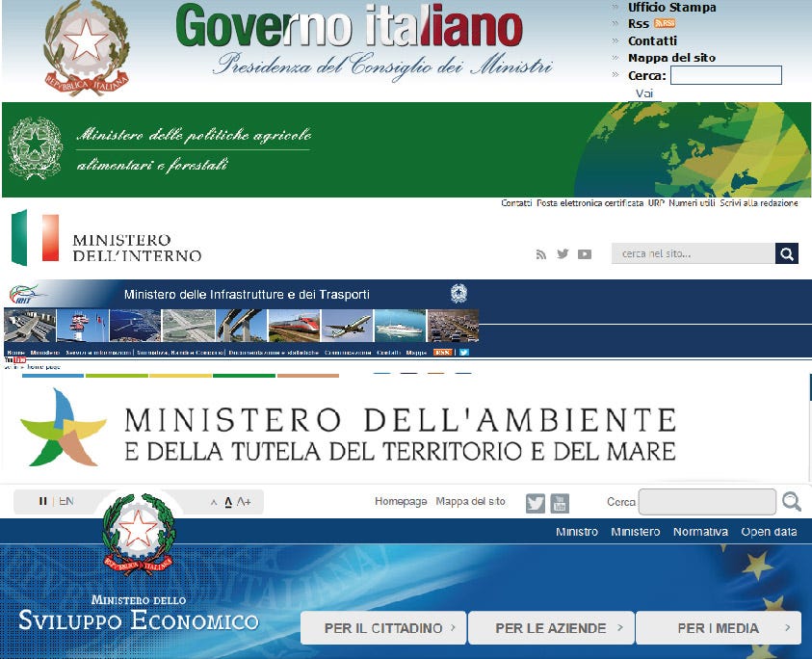Click the orange RSS button in Infrastrutture menu
The image size is (812, 659).
(x=443, y=353)
